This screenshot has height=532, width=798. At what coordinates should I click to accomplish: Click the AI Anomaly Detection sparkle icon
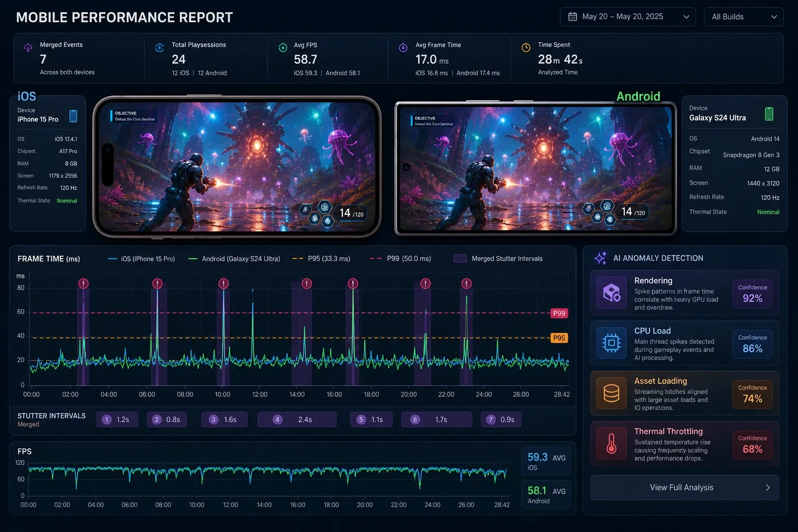coord(600,258)
